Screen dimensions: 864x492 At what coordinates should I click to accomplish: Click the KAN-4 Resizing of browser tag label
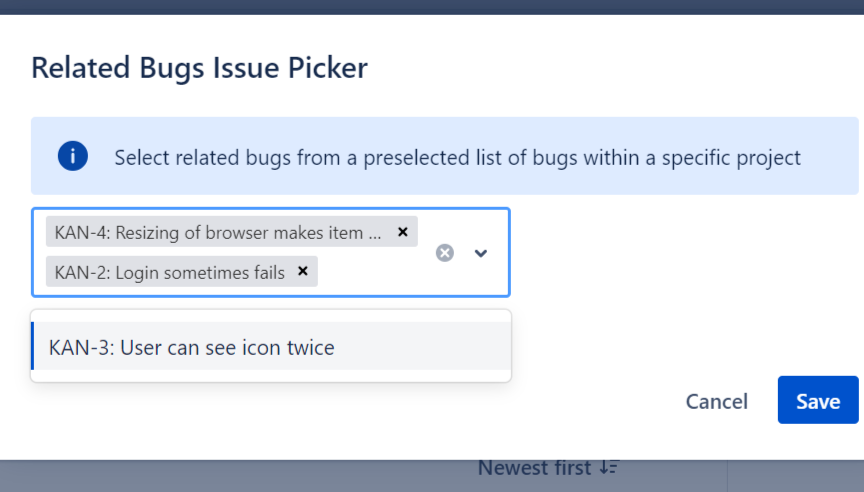pyautogui.click(x=218, y=233)
